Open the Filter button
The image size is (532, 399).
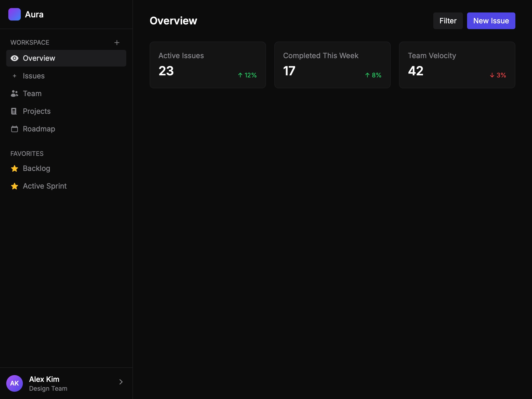448,21
